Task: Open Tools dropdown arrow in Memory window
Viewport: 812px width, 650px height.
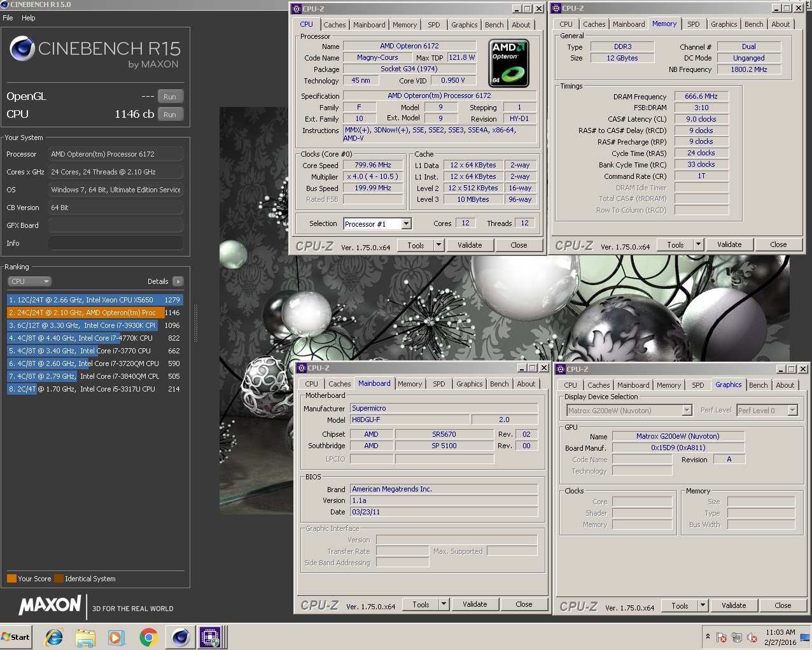Action: click(x=698, y=244)
